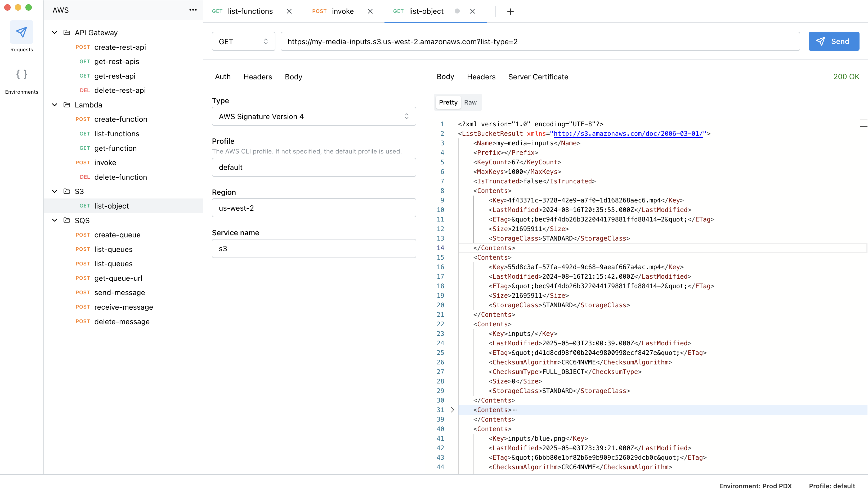
Task: Open the GET method dropdown
Action: [243, 41]
